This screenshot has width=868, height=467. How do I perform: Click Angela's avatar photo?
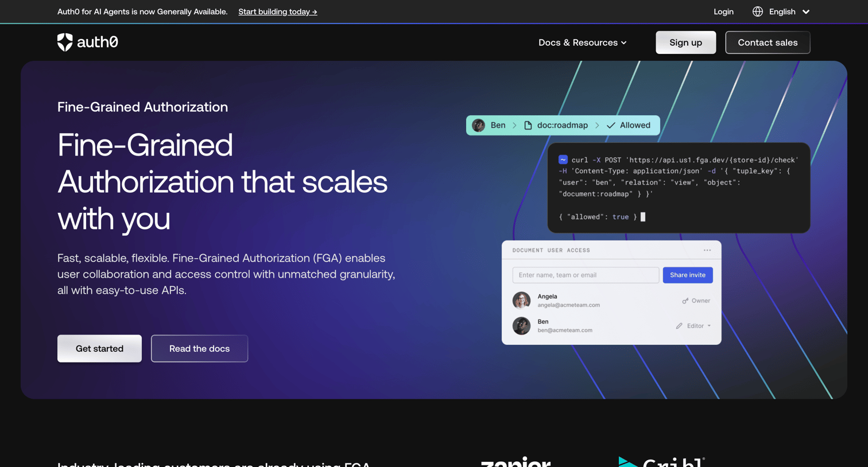pyautogui.click(x=521, y=300)
